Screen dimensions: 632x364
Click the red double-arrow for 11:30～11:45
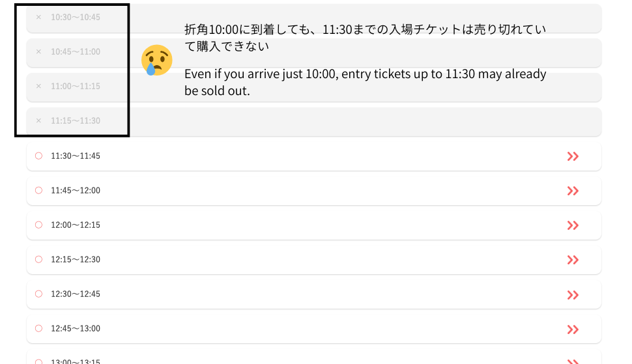[x=573, y=156]
